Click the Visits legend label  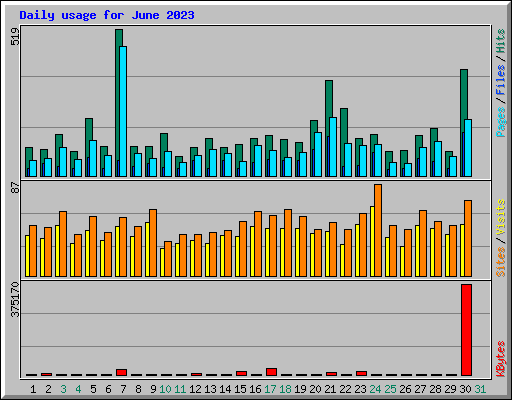pyautogui.click(x=501, y=218)
